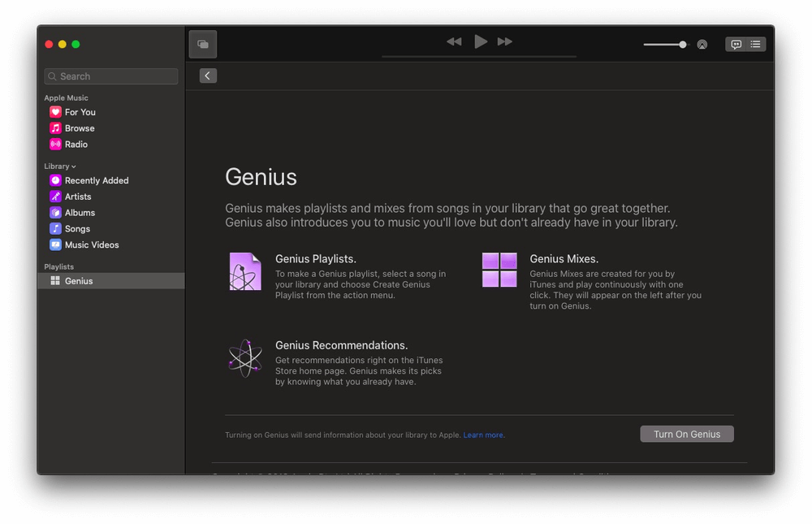Click the Genius Playlists document icon
The height and width of the screenshot is (524, 812).
pos(245,271)
